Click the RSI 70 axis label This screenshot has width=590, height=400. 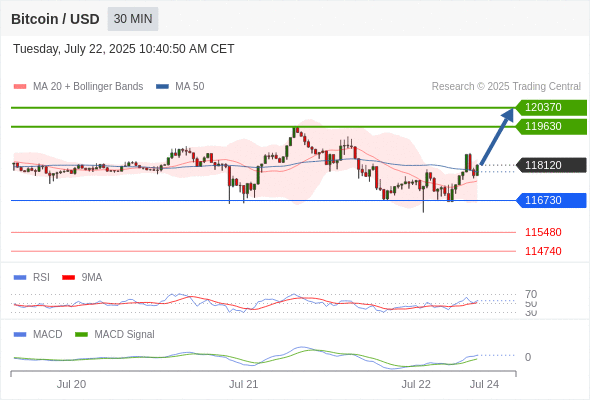tap(531, 294)
